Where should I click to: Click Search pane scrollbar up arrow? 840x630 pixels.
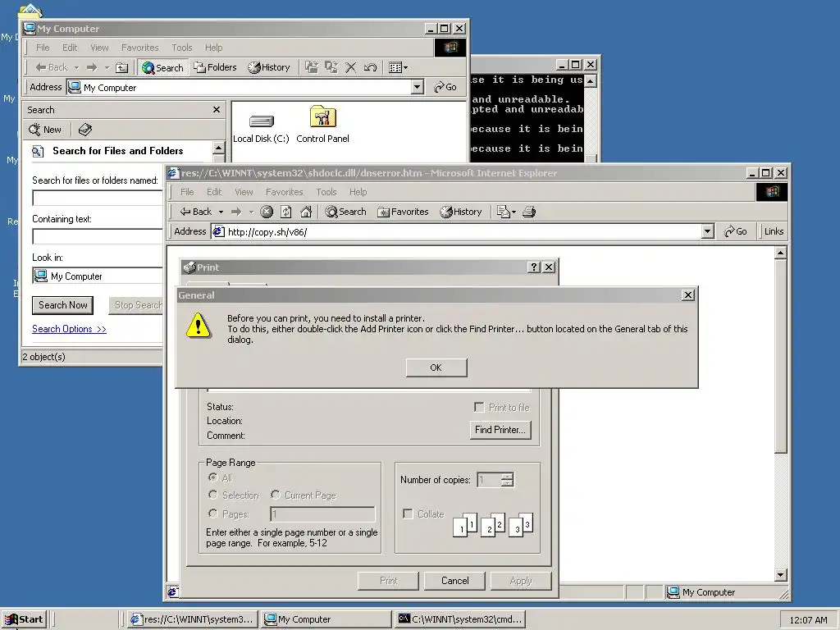[x=218, y=148]
